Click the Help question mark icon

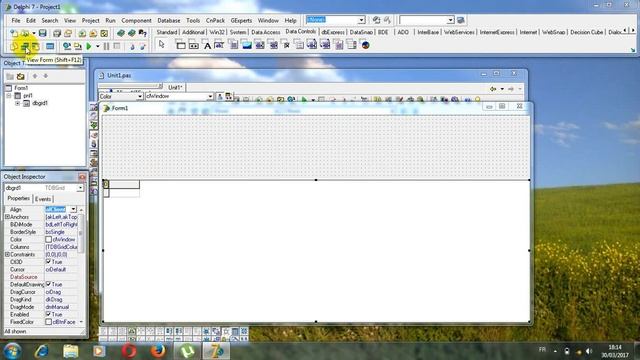142,33
